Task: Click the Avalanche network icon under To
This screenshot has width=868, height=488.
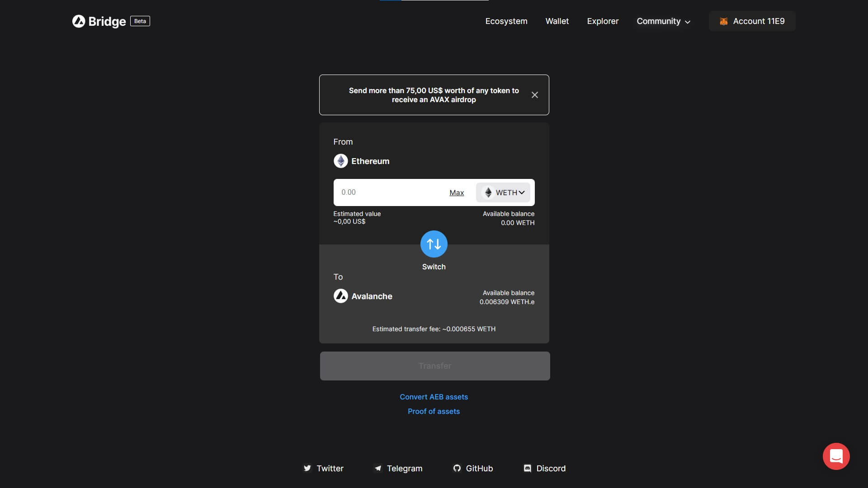Action: point(340,296)
